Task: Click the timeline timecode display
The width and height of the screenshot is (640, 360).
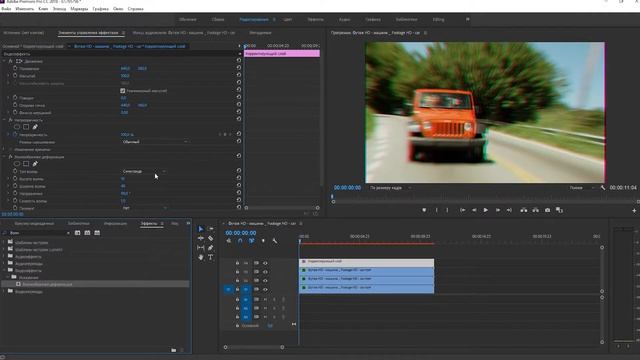Action: 241,233
